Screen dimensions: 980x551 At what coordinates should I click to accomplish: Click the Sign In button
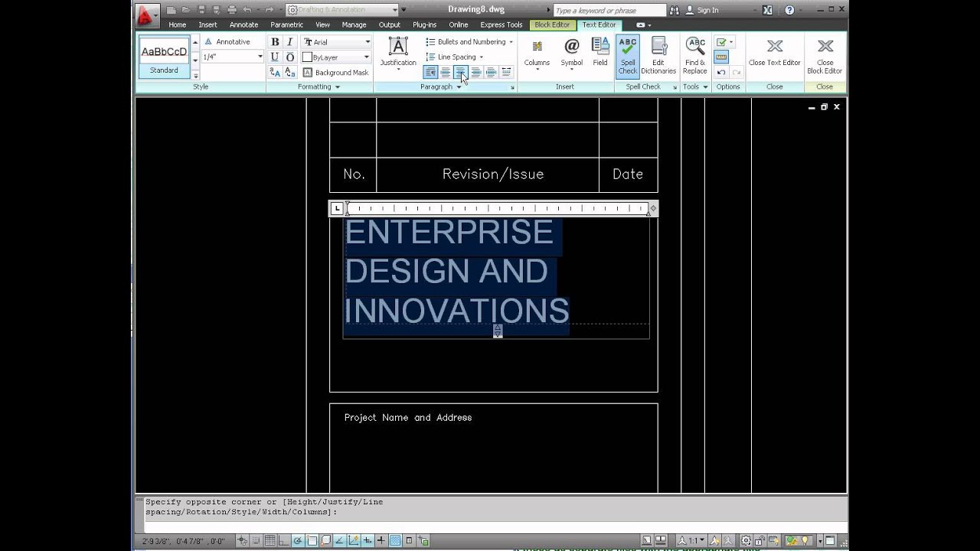pos(701,10)
